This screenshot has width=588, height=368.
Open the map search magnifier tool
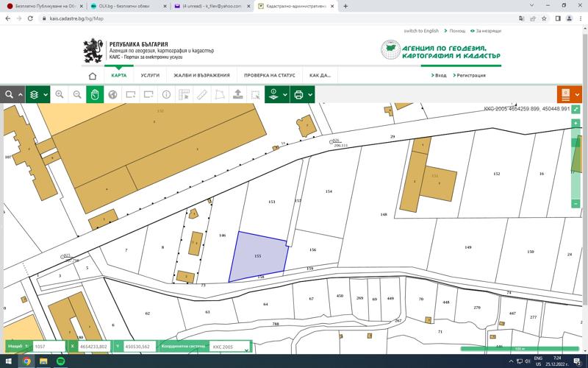tap(9, 94)
